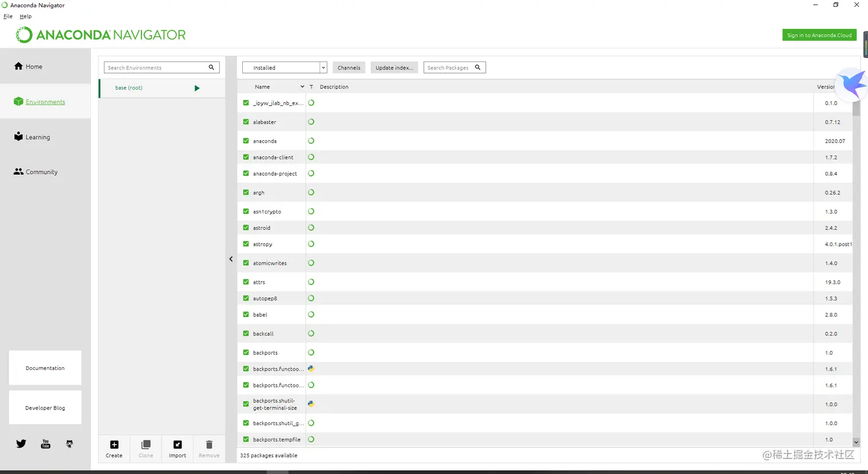The height and width of the screenshot is (474, 868).
Task: Open the Twitter link icon
Action: pyautogui.click(x=21, y=444)
